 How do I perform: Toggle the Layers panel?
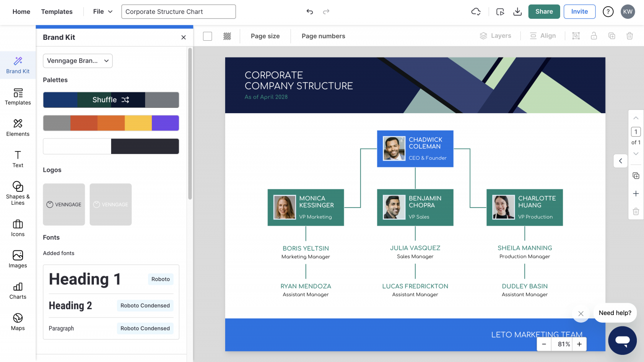click(x=496, y=36)
